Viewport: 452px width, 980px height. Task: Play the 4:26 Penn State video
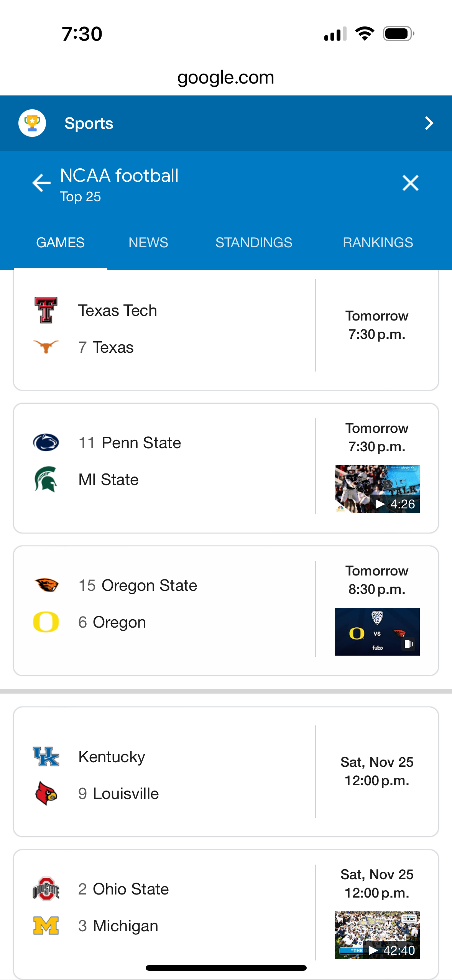tap(377, 489)
